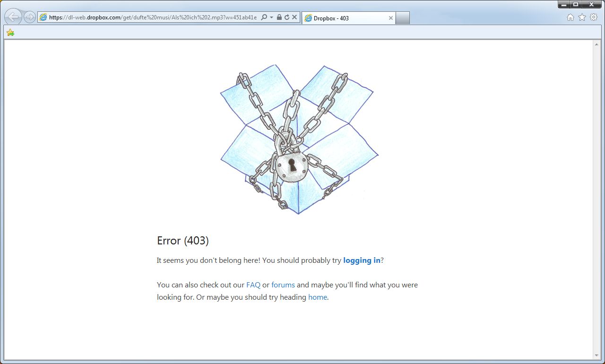The height and width of the screenshot is (364, 605).
Task: Click the scrollbar up arrow
Action: click(597, 44)
